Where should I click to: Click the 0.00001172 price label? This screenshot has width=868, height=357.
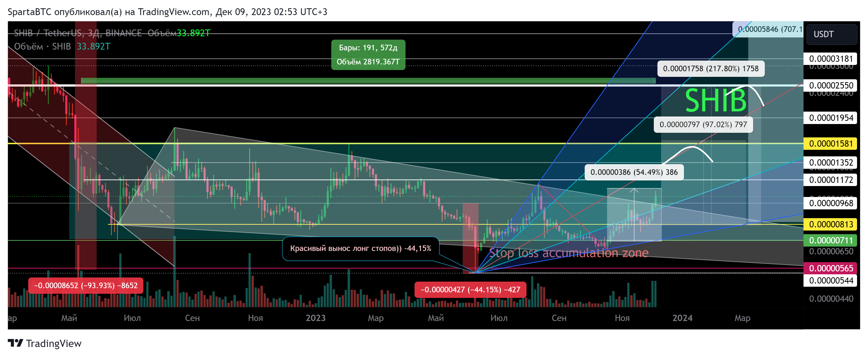pos(831,180)
